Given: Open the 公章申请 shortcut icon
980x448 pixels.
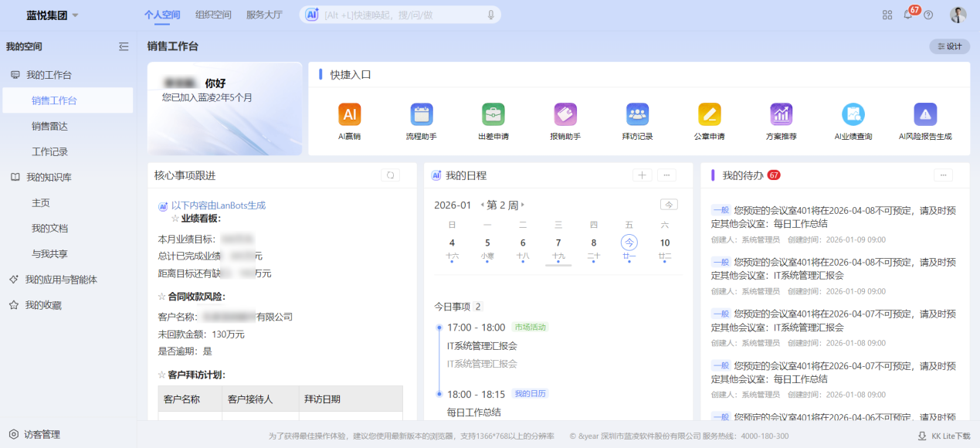Looking at the screenshot, I should click(709, 114).
